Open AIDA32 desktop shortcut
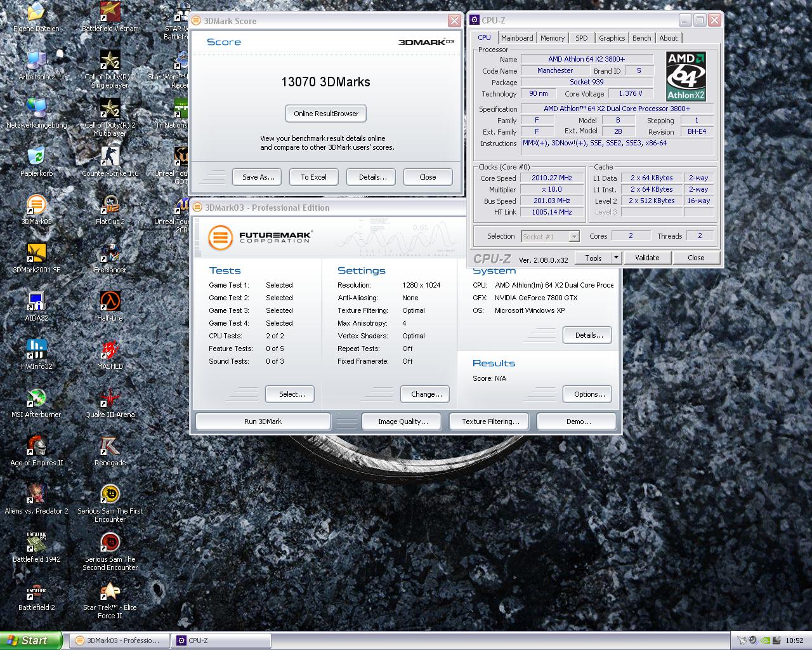 point(36,306)
